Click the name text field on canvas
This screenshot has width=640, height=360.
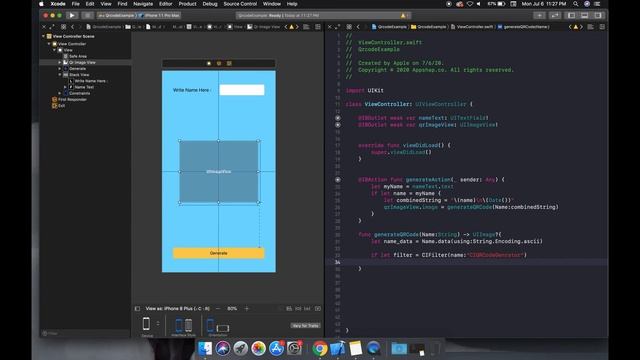[242, 90]
